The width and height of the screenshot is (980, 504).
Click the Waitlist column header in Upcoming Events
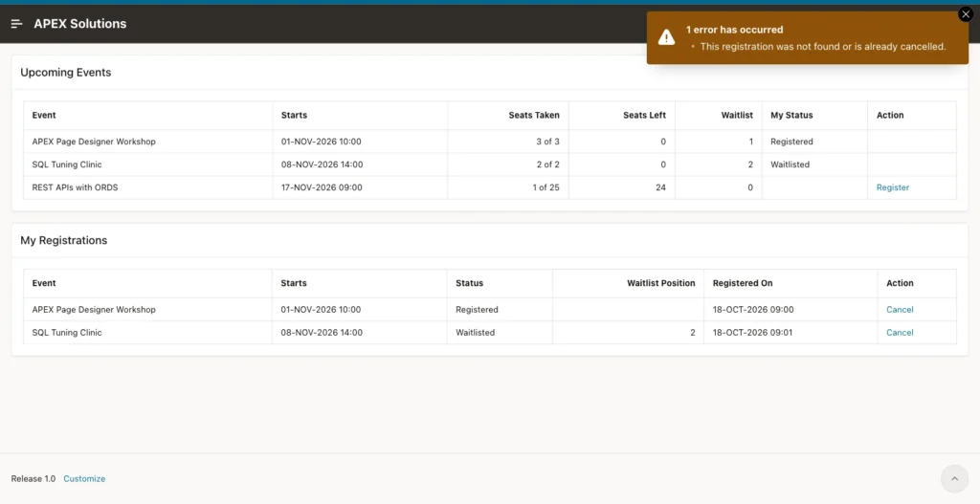click(737, 116)
